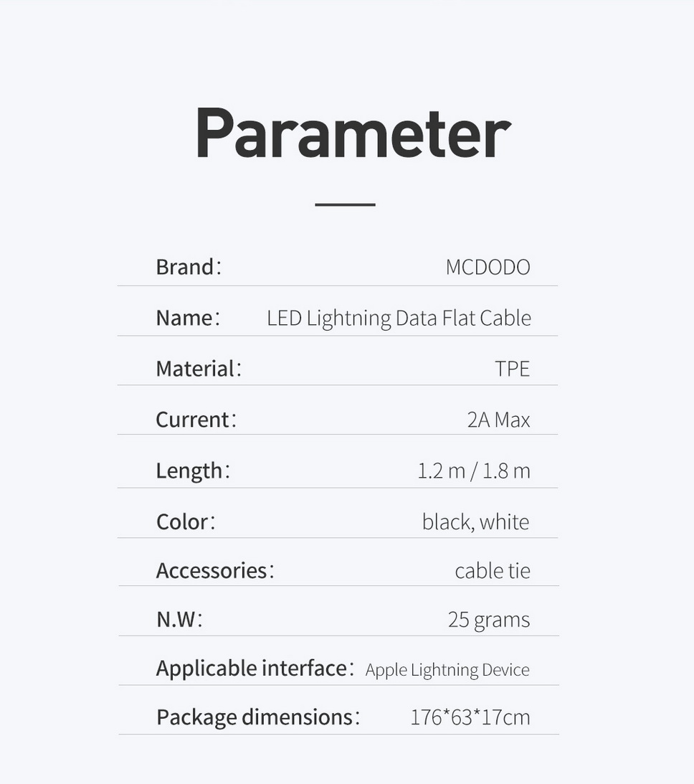Select the TPE material value
The height and width of the screenshot is (784, 694).
click(512, 369)
